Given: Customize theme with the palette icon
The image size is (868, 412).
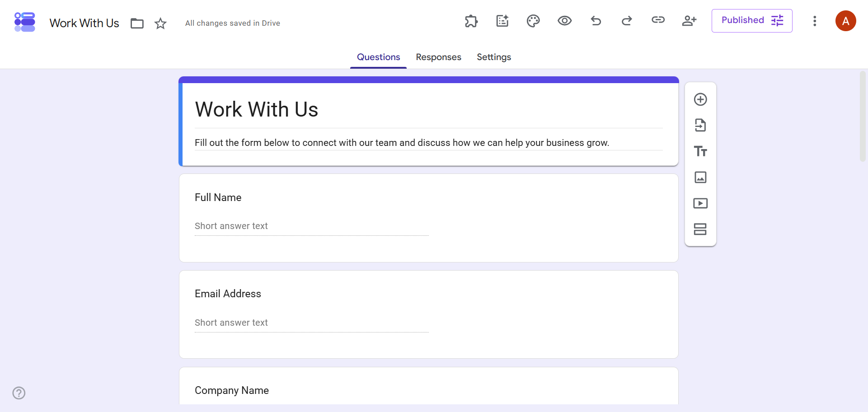Looking at the screenshot, I should point(533,21).
